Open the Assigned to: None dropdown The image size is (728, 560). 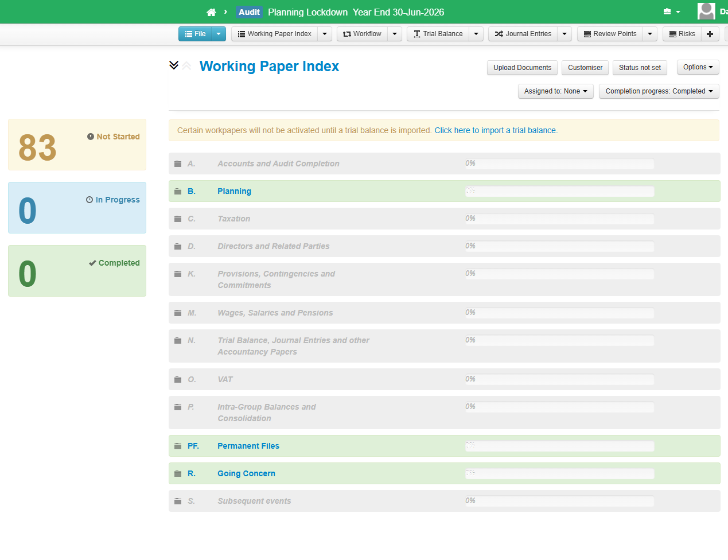coord(555,91)
